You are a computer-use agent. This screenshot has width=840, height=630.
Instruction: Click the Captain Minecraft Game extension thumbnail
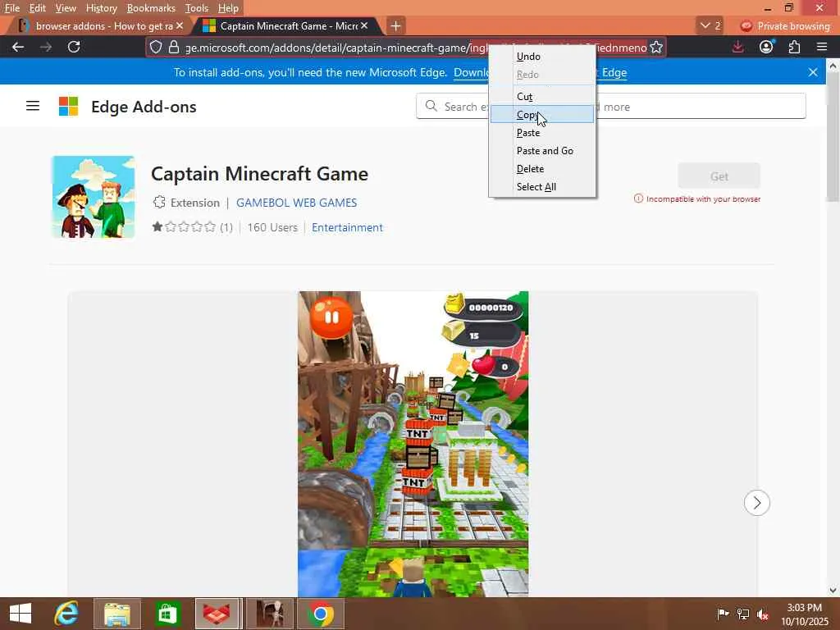click(x=94, y=197)
